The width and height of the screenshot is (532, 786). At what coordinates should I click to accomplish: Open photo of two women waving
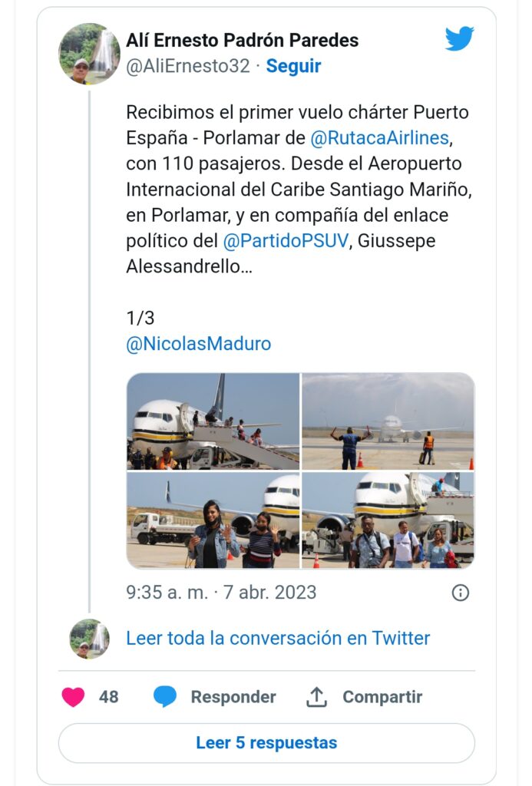213,520
